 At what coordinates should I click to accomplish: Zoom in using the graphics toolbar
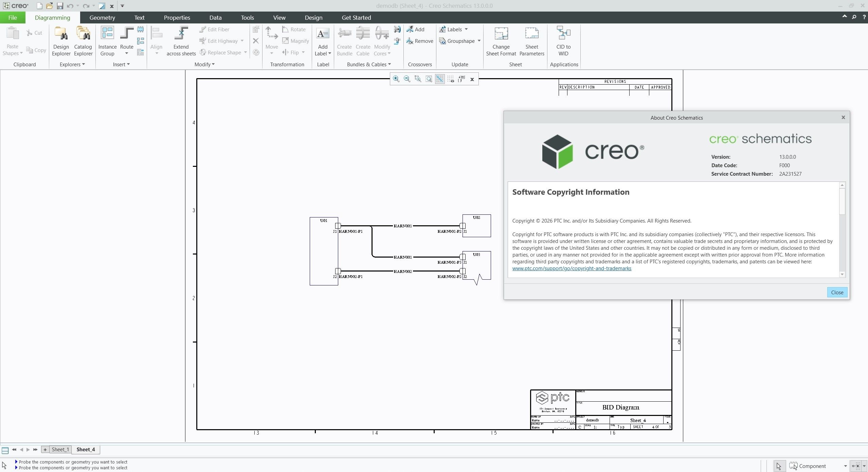coord(396,79)
